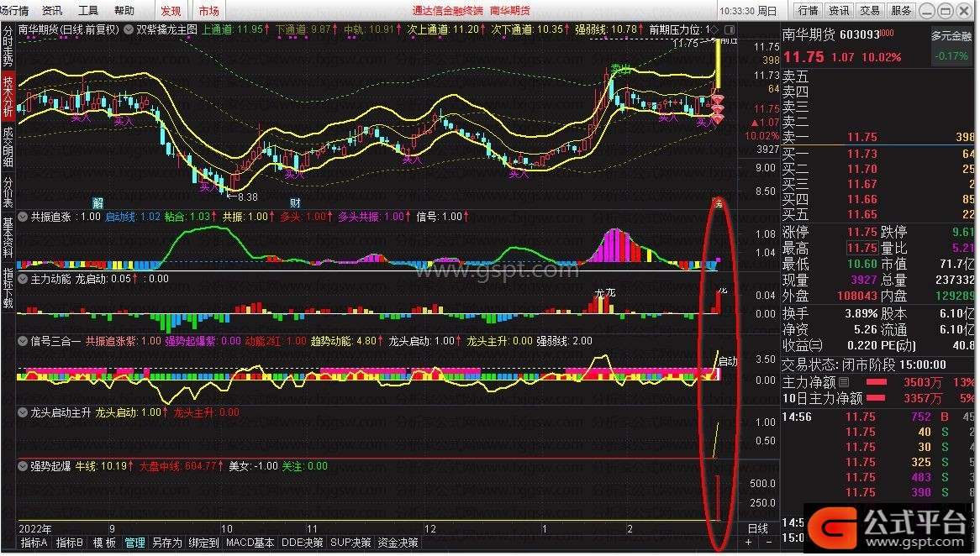Expand the 主力动能 indicator dropdown

[24, 279]
